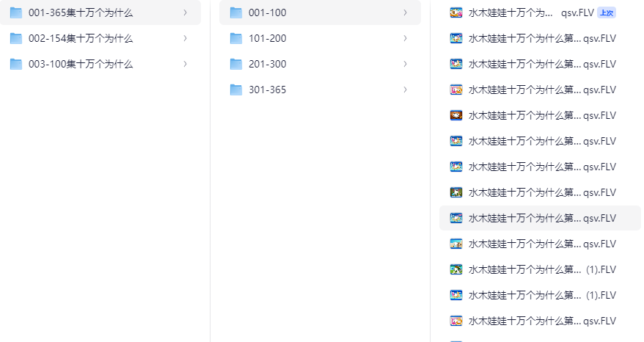644x342 pixels.
Task: Click the 上次 badge label
Action: 606,12
